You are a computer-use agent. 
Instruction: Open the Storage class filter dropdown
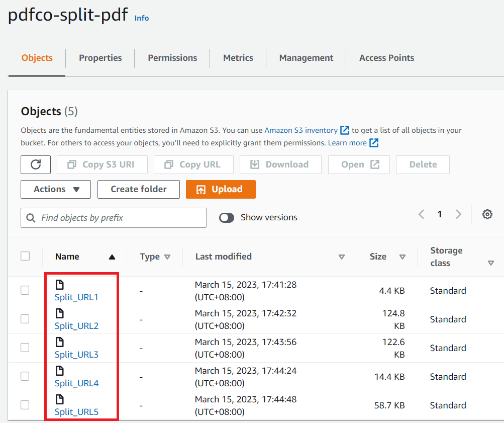tap(491, 263)
